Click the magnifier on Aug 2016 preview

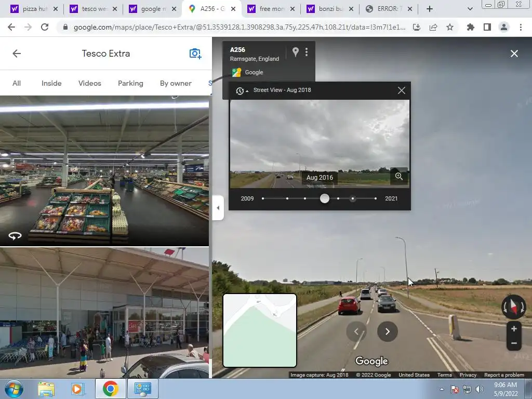coord(398,176)
